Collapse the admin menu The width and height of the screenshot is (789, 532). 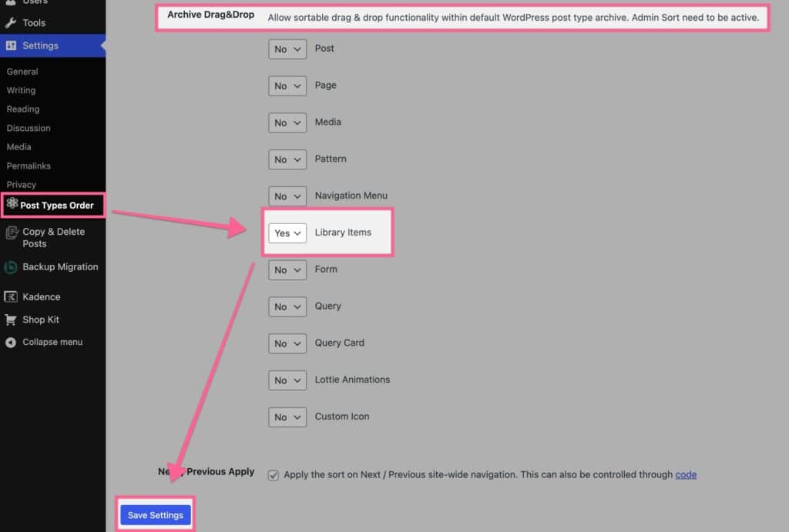click(10, 342)
